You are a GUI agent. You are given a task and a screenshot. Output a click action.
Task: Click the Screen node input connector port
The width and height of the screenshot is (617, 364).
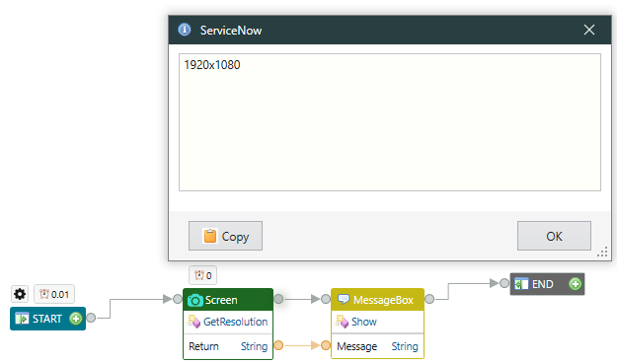point(178,299)
